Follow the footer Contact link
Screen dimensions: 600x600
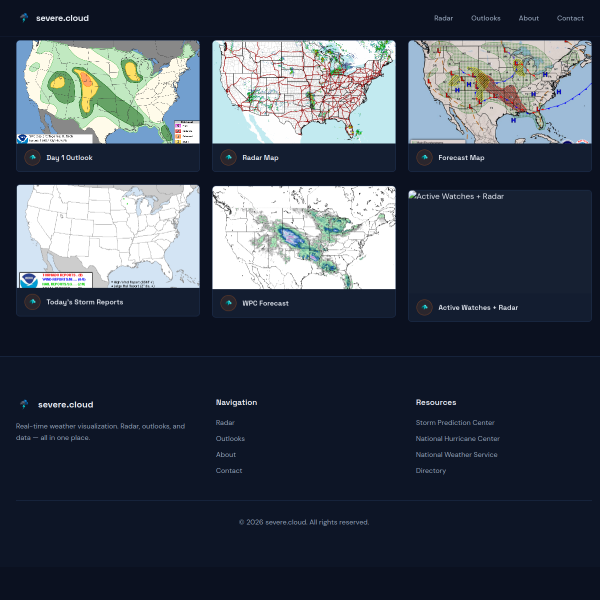(x=229, y=471)
